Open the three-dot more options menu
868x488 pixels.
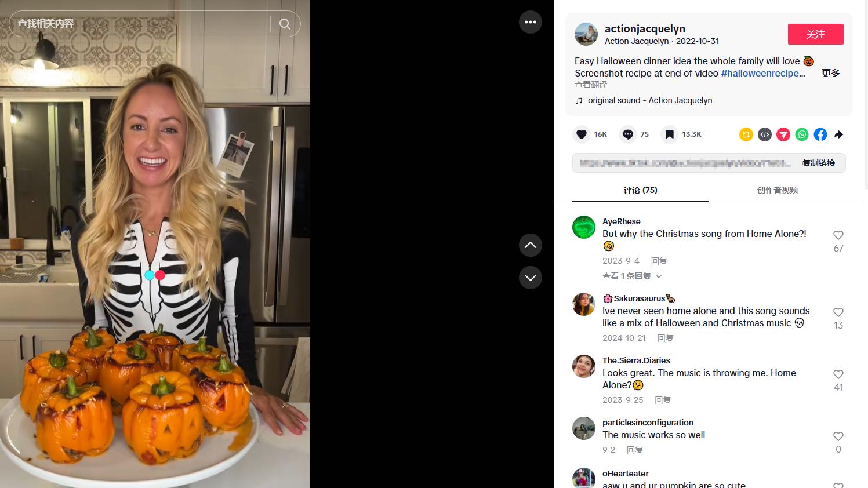(x=531, y=22)
